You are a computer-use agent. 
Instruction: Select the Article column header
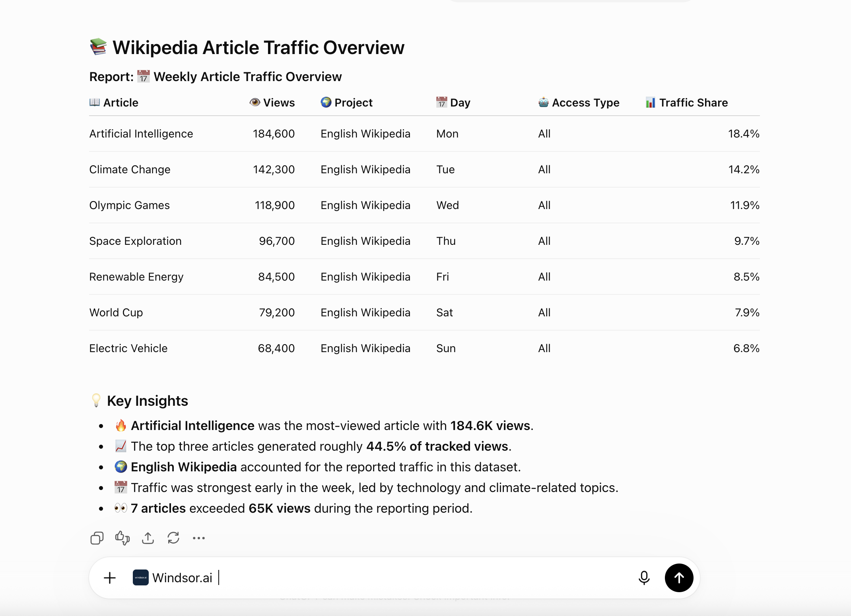[x=114, y=103]
